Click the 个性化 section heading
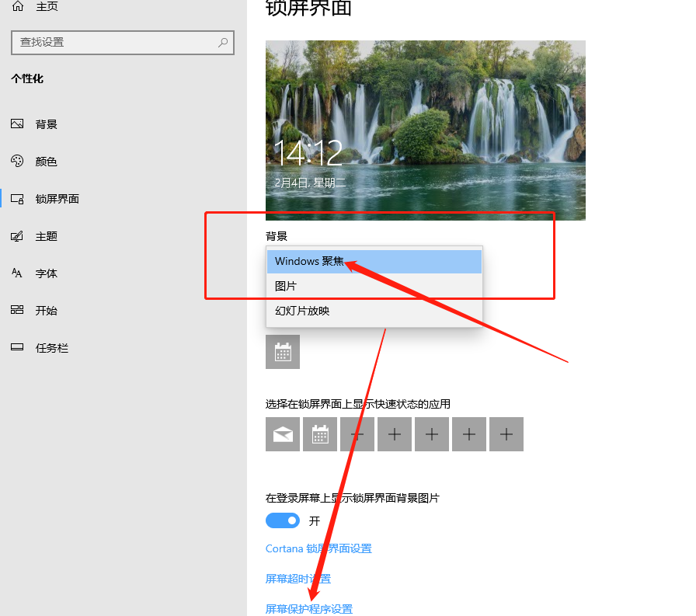The height and width of the screenshot is (616, 696). (27, 79)
